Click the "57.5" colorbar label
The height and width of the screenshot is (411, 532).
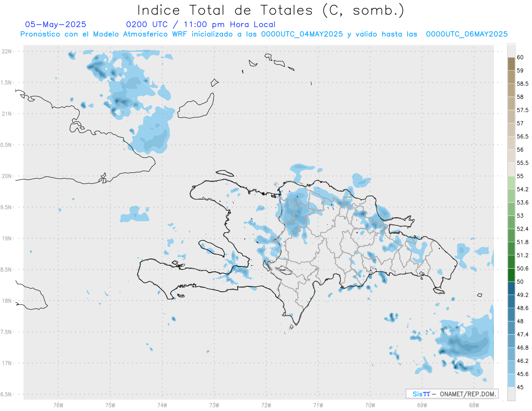click(523, 110)
